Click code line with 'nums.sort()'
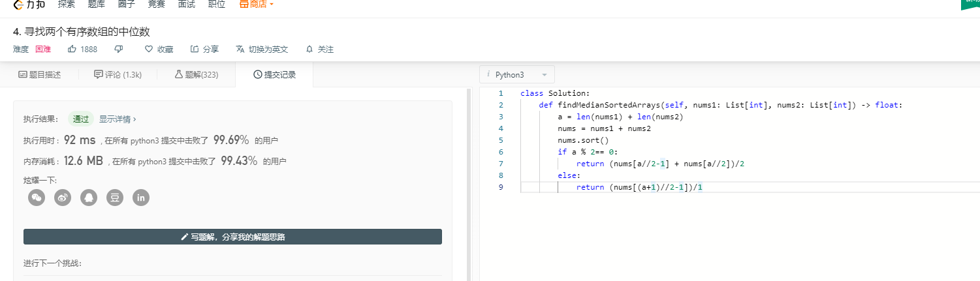Viewport: 980px width, 281px height. (583, 140)
